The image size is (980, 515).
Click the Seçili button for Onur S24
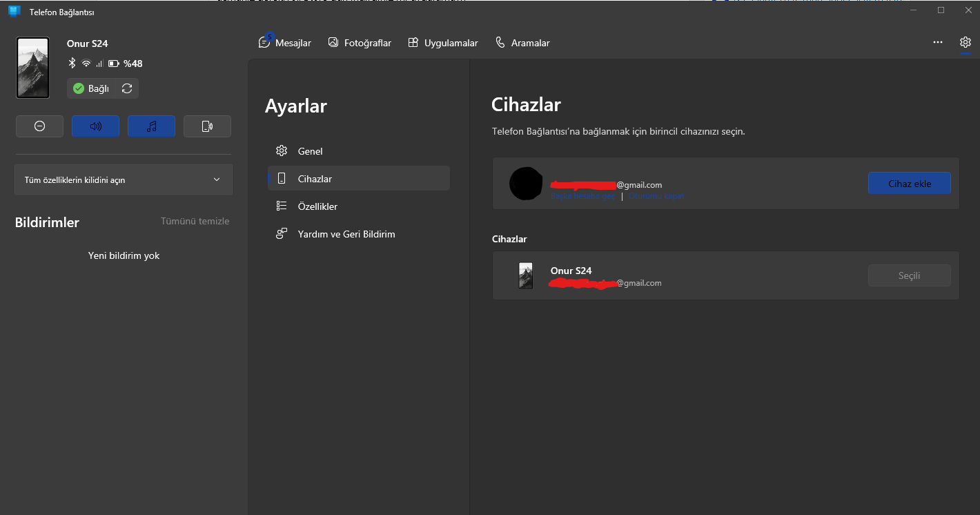[x=909, y=275]
